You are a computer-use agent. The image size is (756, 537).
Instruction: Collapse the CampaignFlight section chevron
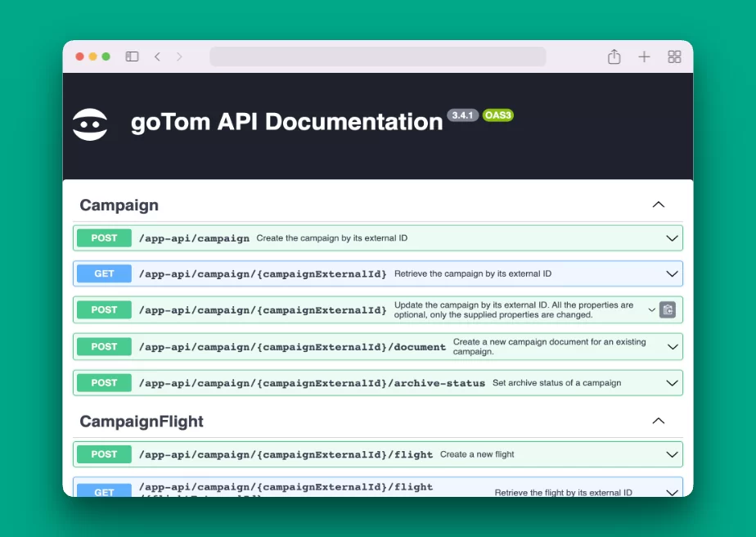[x=658, y=421]
